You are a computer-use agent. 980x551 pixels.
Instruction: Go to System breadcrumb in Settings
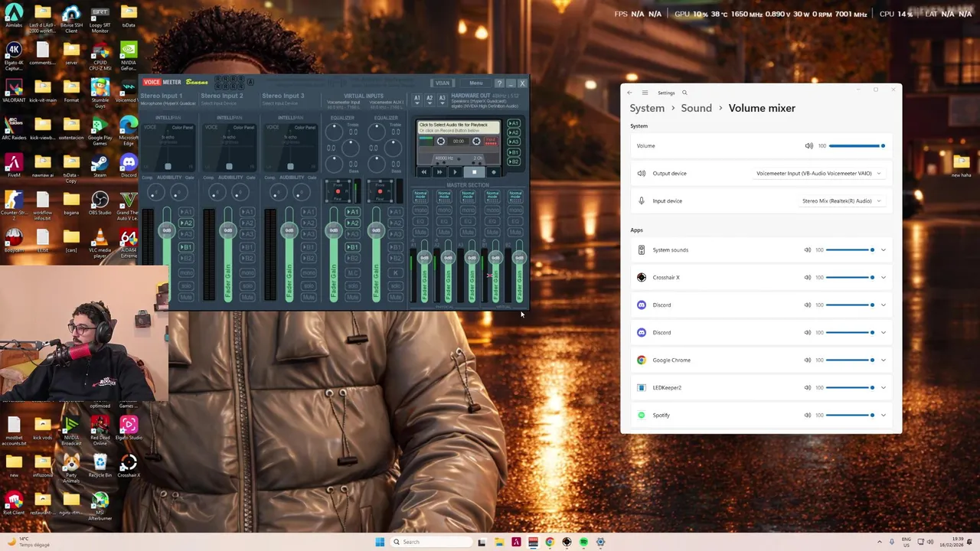[x=647, y=108]
